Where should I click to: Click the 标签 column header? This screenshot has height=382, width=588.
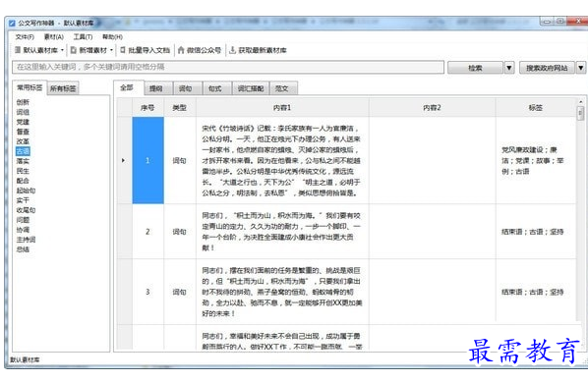pyautogui.click(x=536, y=107)
